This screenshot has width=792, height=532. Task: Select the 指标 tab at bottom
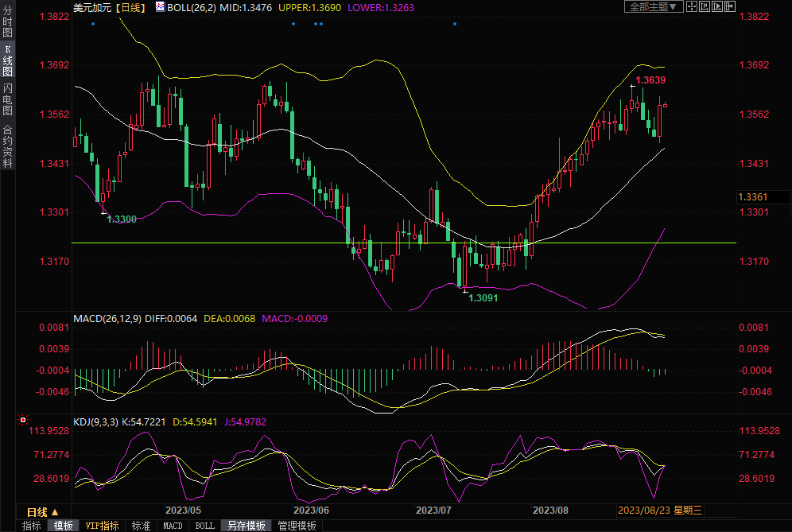click(x=32, y=526)
